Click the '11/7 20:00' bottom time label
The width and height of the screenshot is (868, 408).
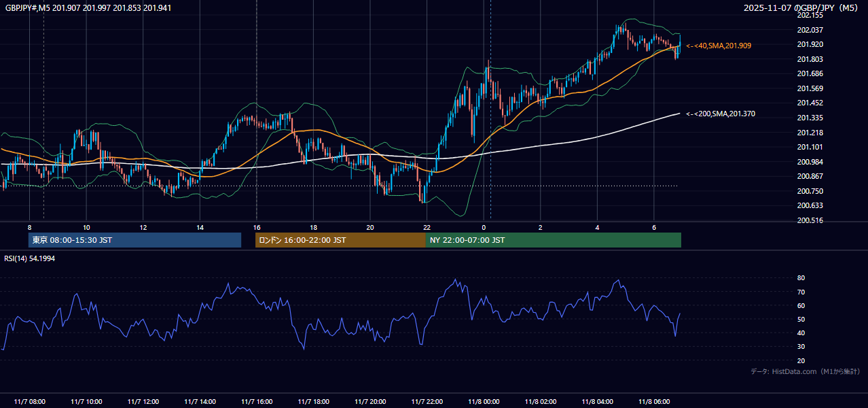coord(370,402)
